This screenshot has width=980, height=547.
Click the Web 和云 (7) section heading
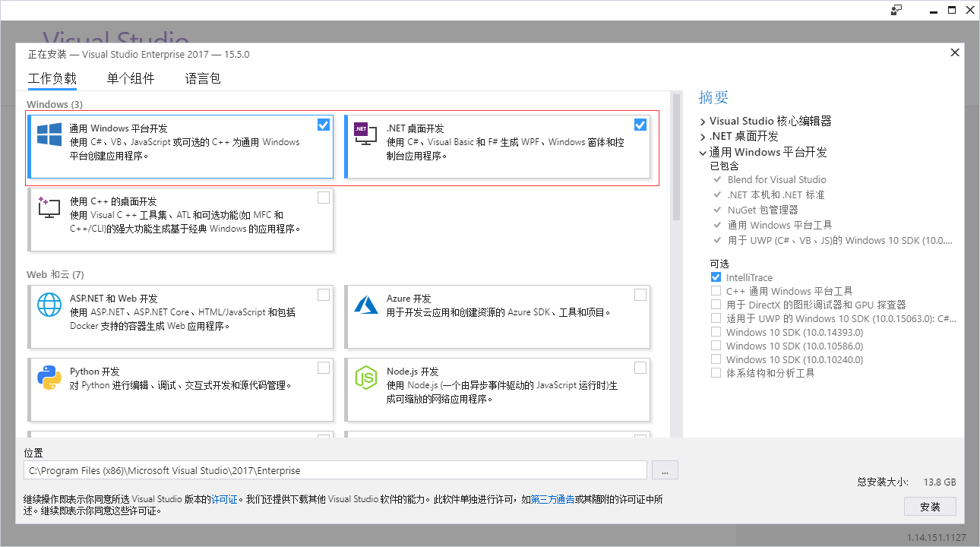55,274
